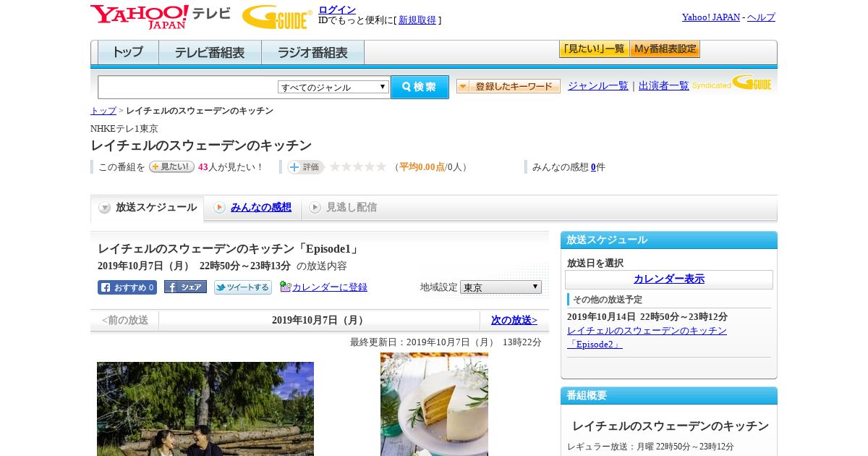The height and width of the screenshot is (456, 868).
Task: Go to Yahoo! JAPAN homepage link
Action: tap(711, 17)
